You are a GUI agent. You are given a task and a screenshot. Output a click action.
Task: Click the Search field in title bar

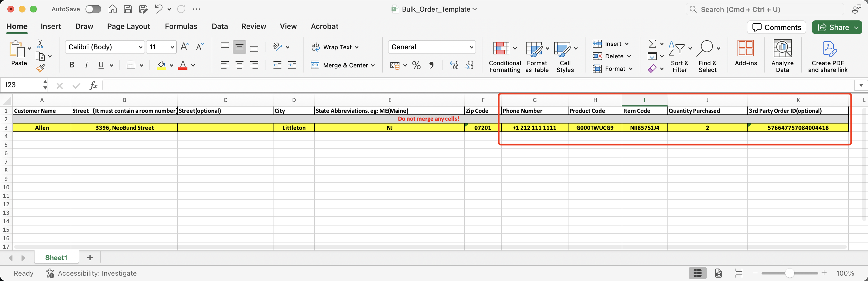tap(765, 9)
